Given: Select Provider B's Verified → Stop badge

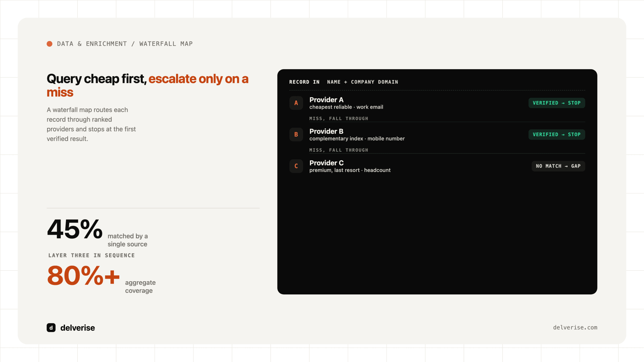Looking at the screenshot, I should pos(557,134).
